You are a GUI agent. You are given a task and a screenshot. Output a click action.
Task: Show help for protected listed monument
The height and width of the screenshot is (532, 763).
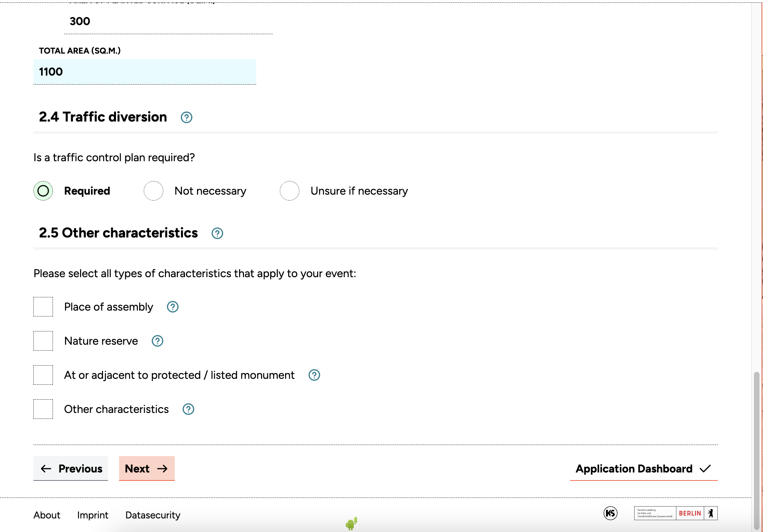pyautogui.click(x=314, y=375)
